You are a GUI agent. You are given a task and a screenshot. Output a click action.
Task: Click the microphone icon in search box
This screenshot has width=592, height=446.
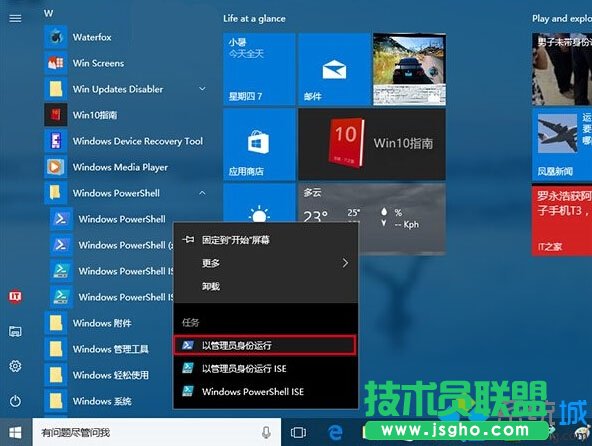click(266, 432)
